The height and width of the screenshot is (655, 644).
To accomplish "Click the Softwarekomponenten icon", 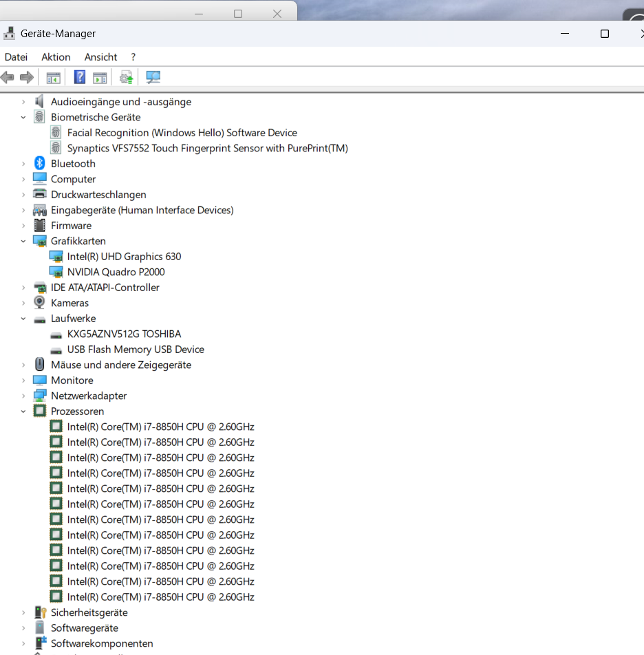I will [x=40, y=643].
